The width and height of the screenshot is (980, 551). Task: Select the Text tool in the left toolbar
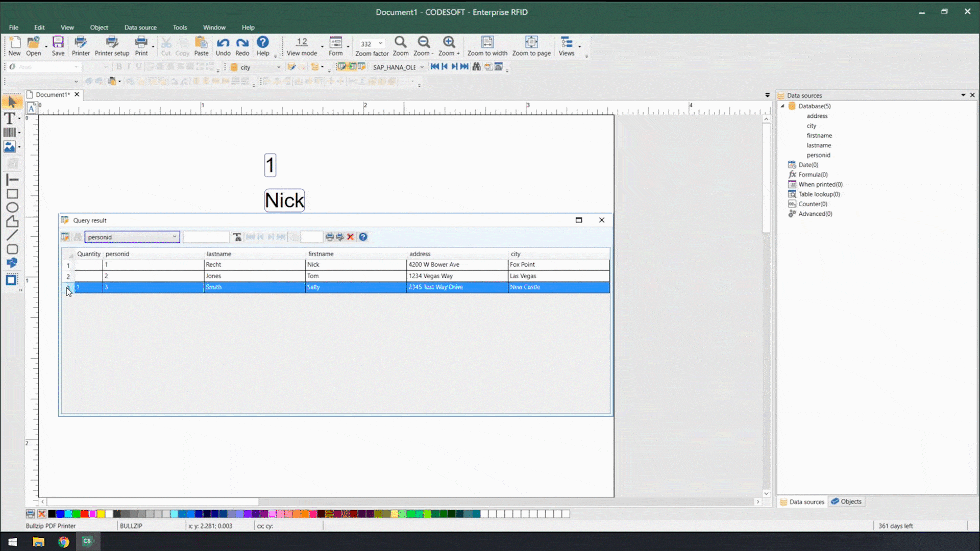point(10,118)
